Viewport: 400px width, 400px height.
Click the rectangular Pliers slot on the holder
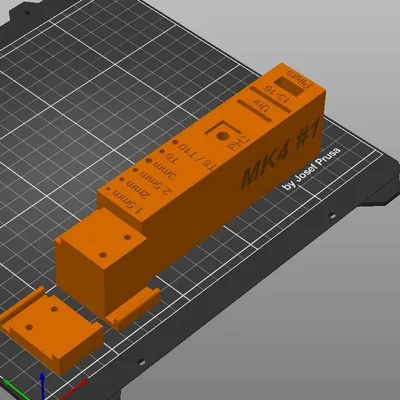click(x=290, y=85)
